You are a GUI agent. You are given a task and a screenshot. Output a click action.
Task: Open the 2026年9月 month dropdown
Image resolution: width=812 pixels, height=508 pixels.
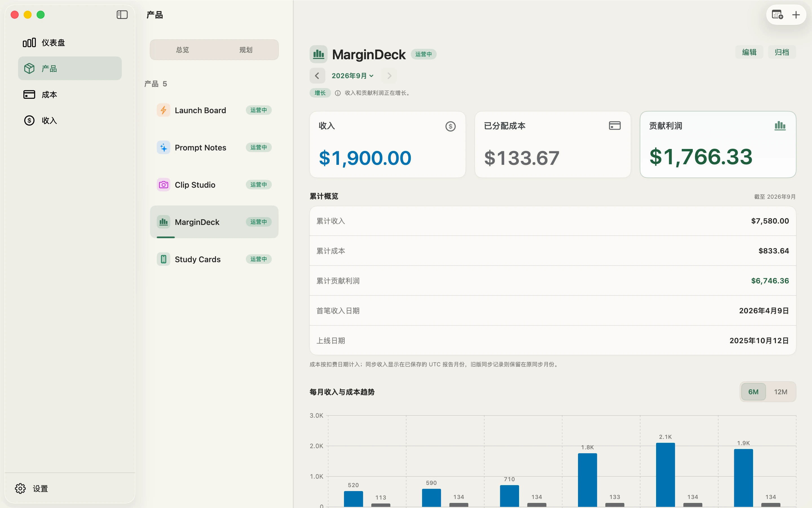point(353,76)
